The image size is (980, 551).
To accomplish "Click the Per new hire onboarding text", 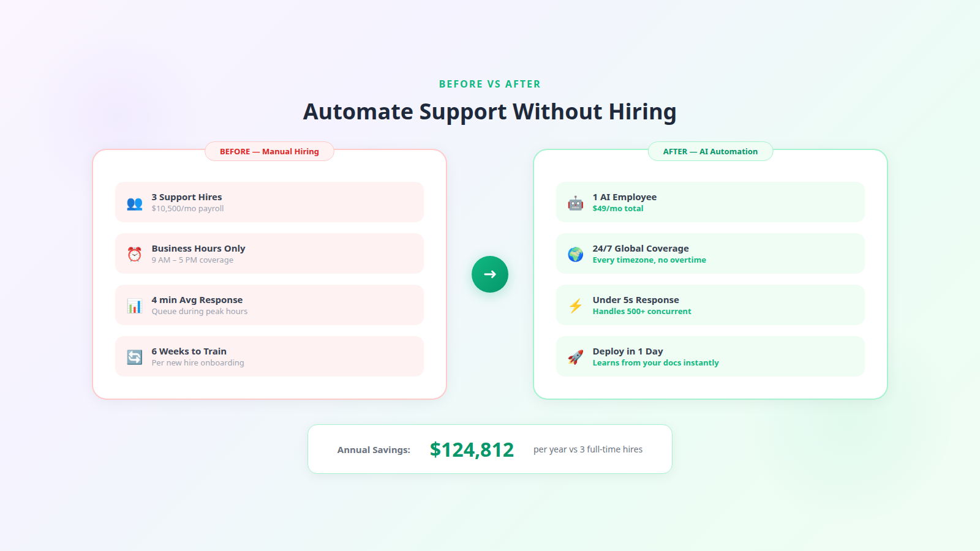I will pyautogui.click(x=198, y=363).
